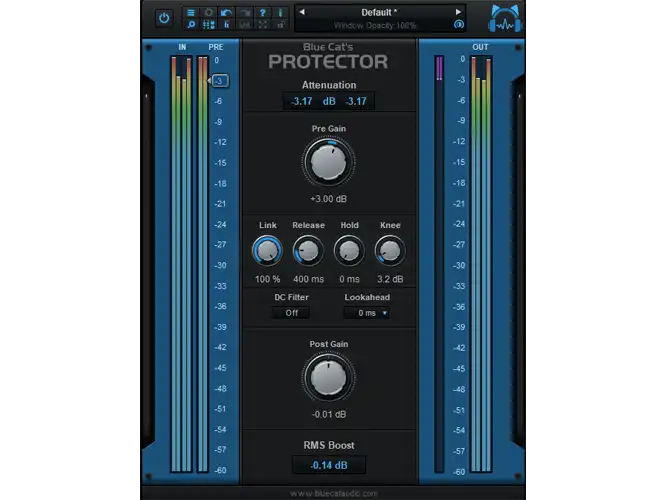667x500 pixels.
Task: Click the RMS Boost -0.14 dB readout
Action: tap(329, 465)
